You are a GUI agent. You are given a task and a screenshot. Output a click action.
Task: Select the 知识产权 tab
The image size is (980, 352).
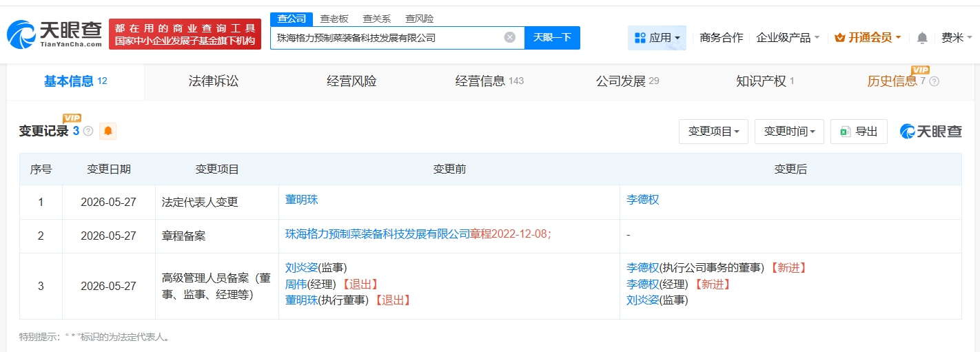coord(765,81)
